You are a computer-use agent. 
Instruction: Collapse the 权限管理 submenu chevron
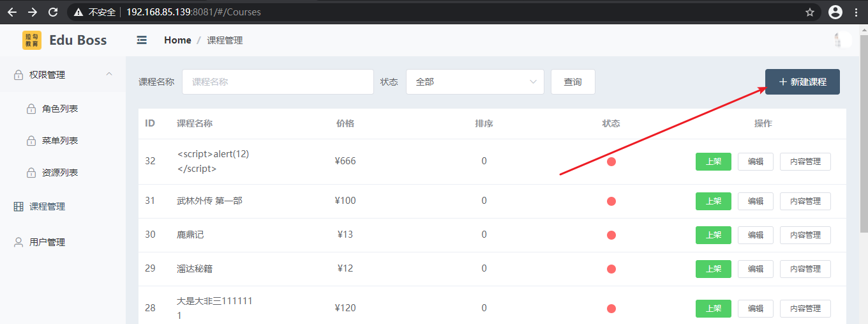[109, 75]
